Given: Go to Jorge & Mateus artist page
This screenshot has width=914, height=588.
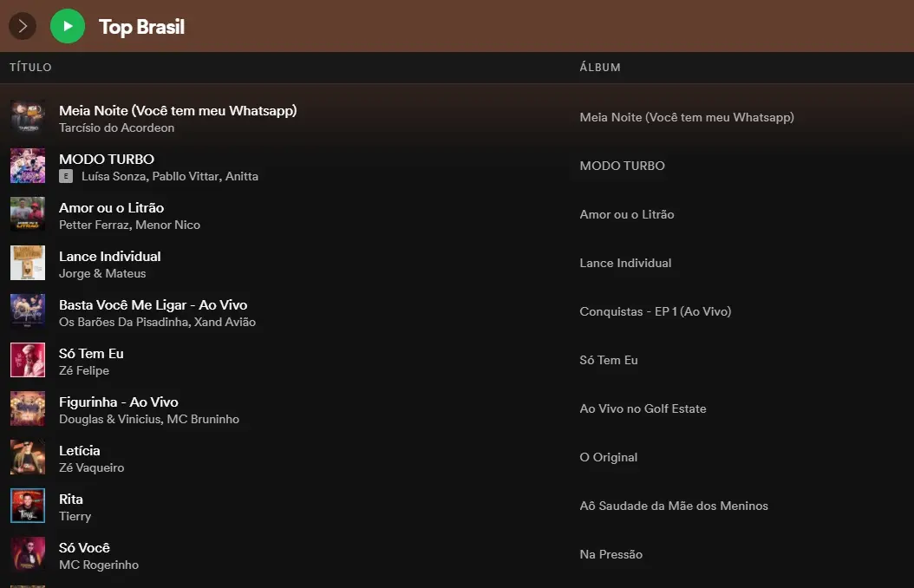Looking at the screenshot, I should point(102,273).
